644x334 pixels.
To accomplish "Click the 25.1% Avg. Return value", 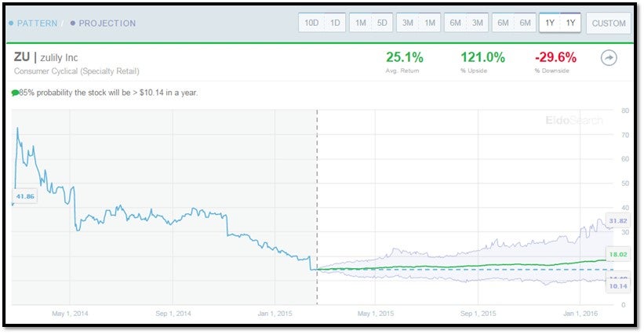I will pos(404,56).
